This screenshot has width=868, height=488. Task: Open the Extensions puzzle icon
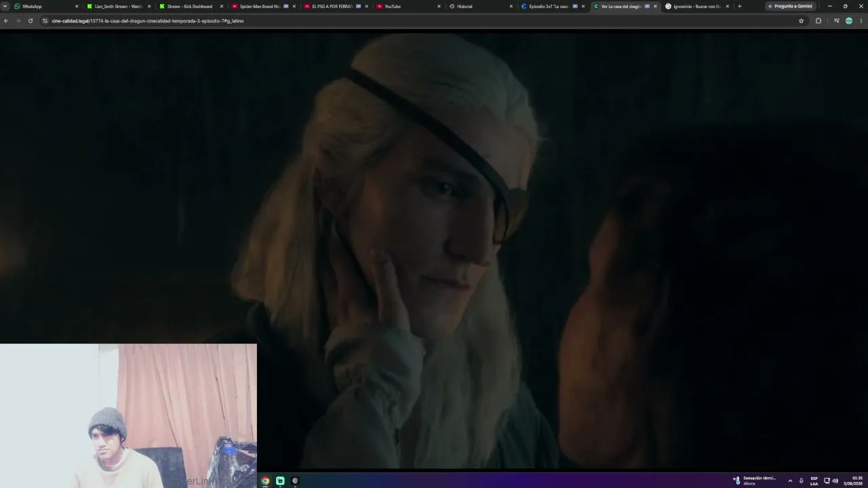818,21
